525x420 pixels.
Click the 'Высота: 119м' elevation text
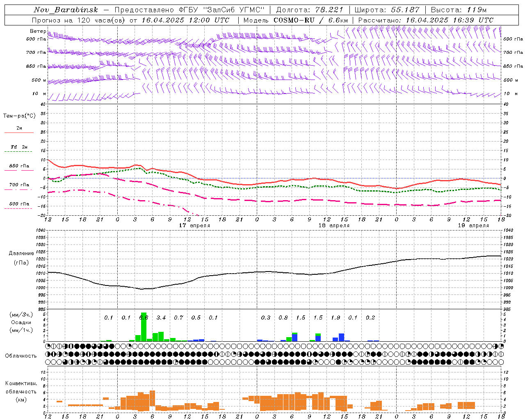coord(459,10)
